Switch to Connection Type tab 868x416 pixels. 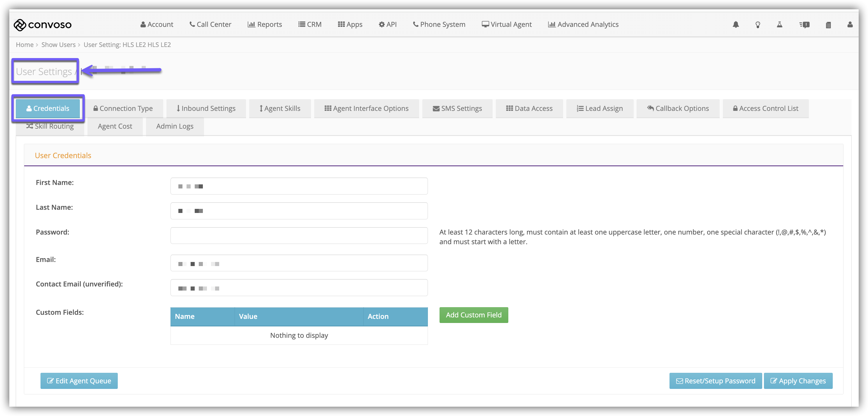(x=123, y=109)
